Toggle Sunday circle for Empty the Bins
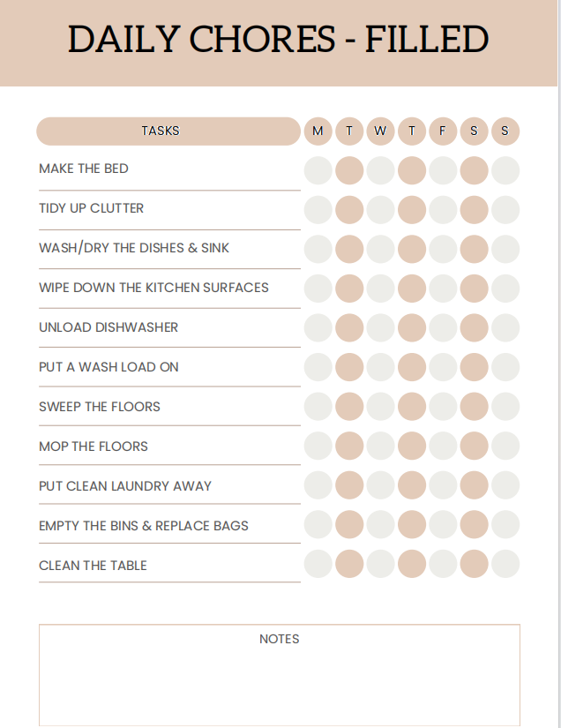Screen dimensions: 561x728 (505, 525)
